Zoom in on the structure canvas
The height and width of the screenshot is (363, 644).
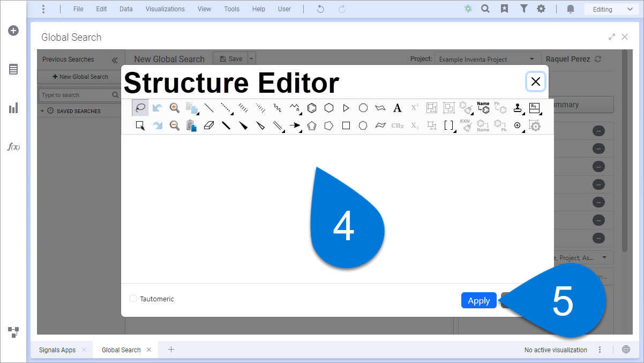(175, 108)
